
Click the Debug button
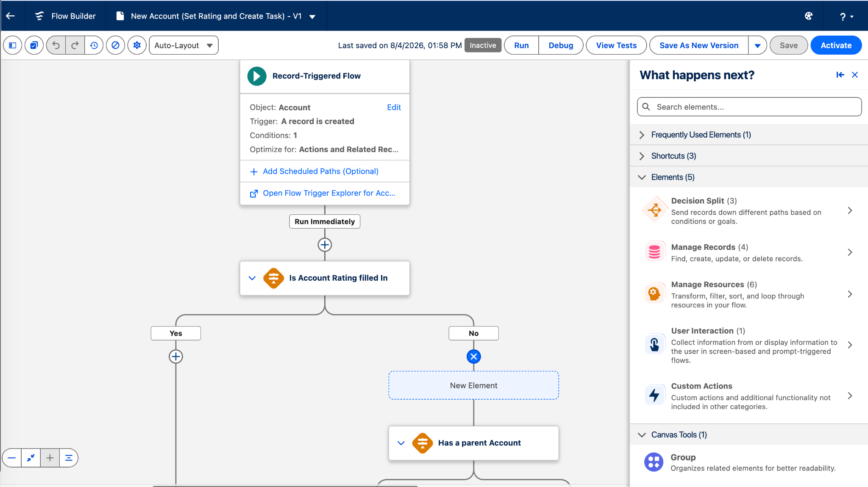561,45
